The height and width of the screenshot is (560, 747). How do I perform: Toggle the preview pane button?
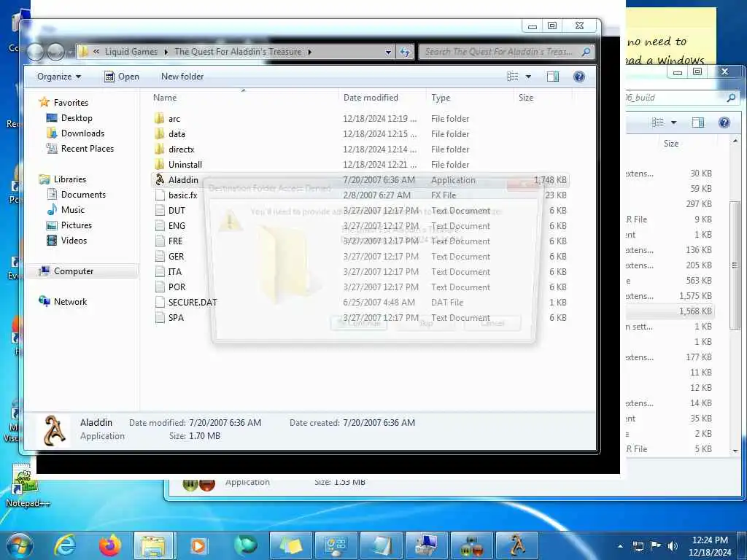(x=553, y=76)
